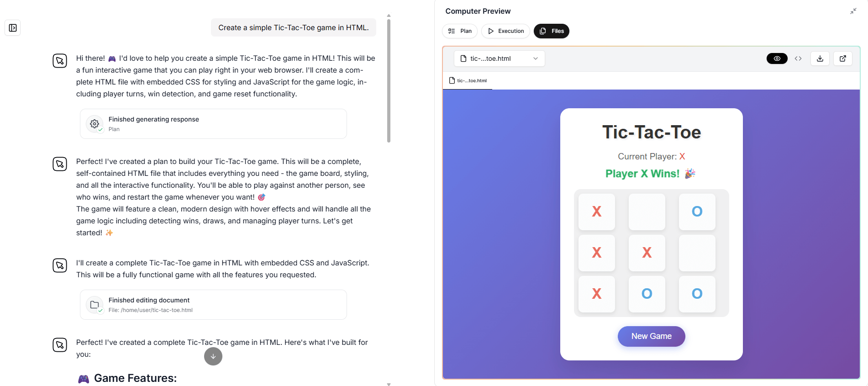Collapse the Computer Preview panel

[853, 11]
